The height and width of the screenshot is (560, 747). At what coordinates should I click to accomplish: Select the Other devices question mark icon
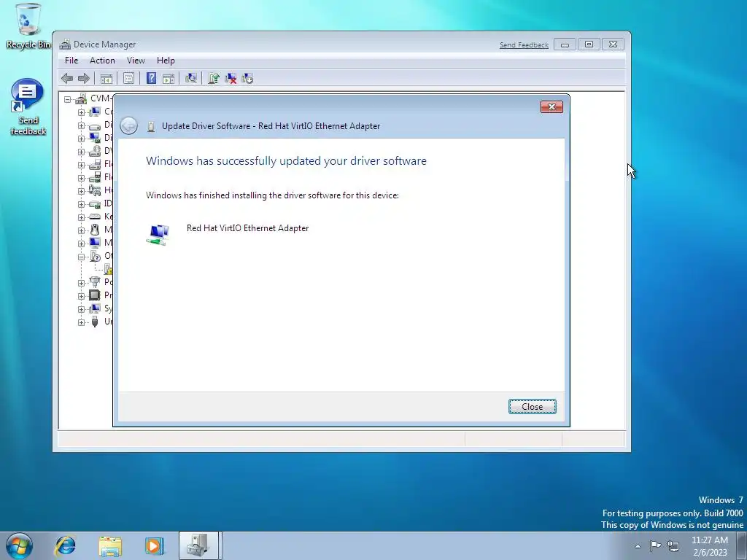pyautogui.click(x=95, y=256)
